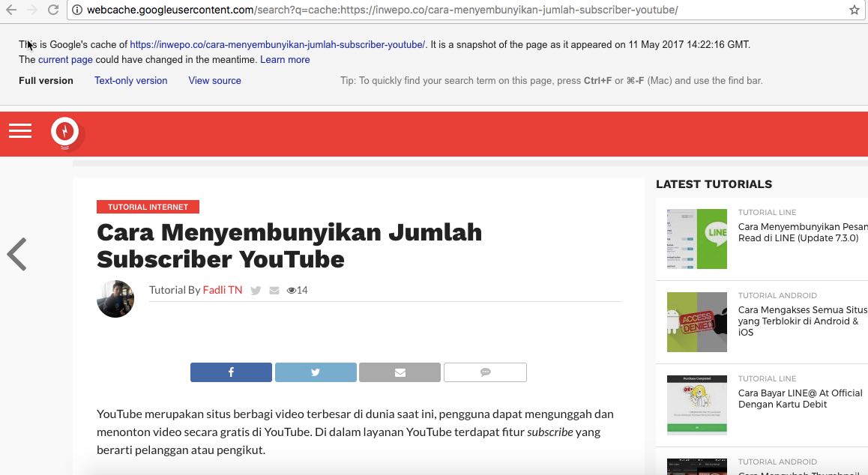Go back with the browser back arrow
Viewport: 868px width, 475px height.
(x=11, y=10)
